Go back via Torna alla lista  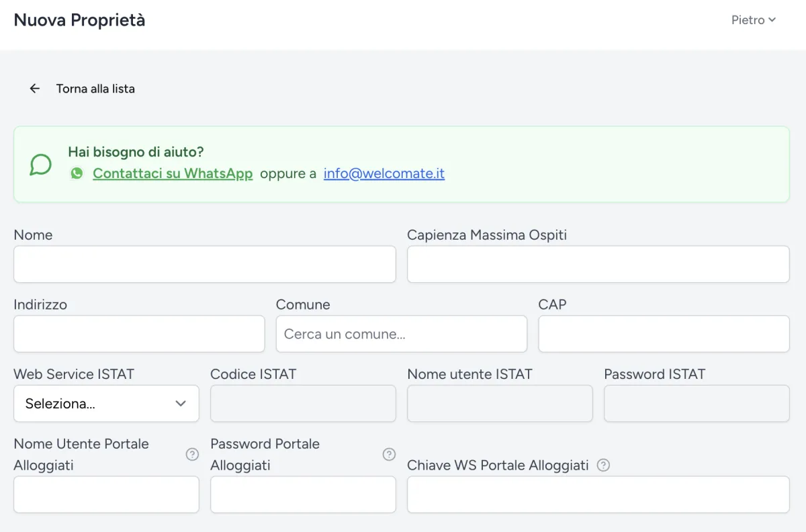point(95,89)
